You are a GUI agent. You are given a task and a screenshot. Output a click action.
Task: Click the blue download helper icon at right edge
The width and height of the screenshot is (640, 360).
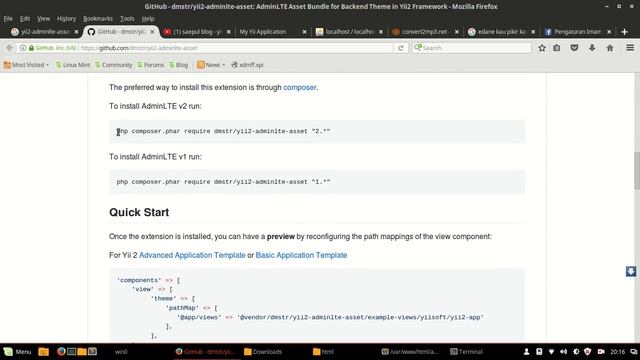click(631, 271)
